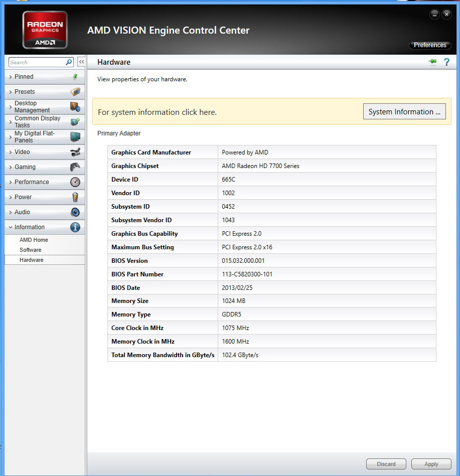460x476 pixels.
Task: Click the Presets category icon
Action: coord(75,91)
